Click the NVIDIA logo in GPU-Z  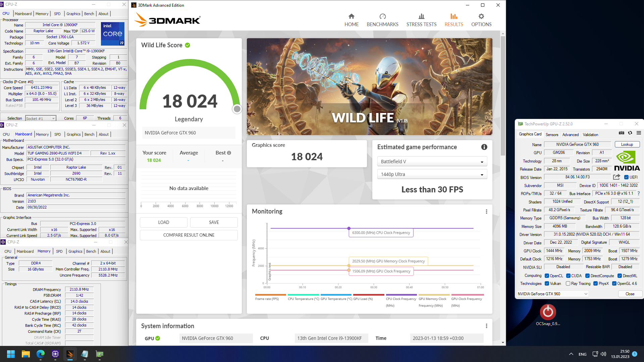(x=627, y=161)
